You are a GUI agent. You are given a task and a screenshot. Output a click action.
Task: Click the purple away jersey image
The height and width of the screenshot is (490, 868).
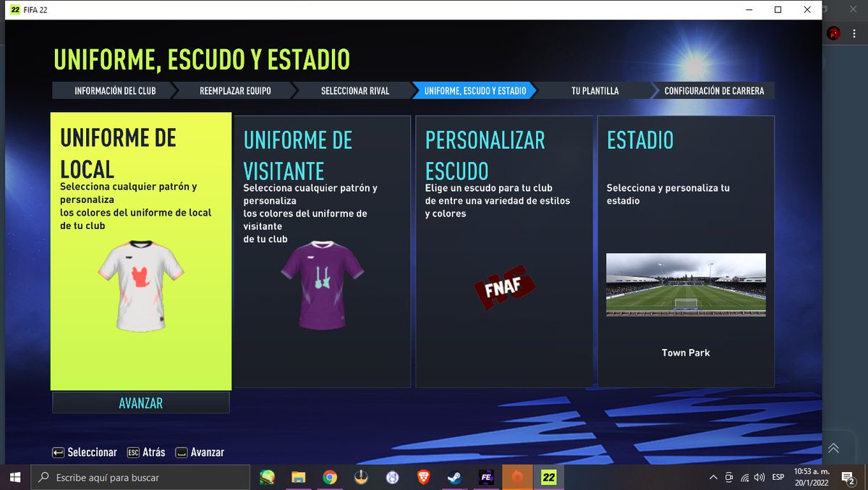tap(322, 285)
